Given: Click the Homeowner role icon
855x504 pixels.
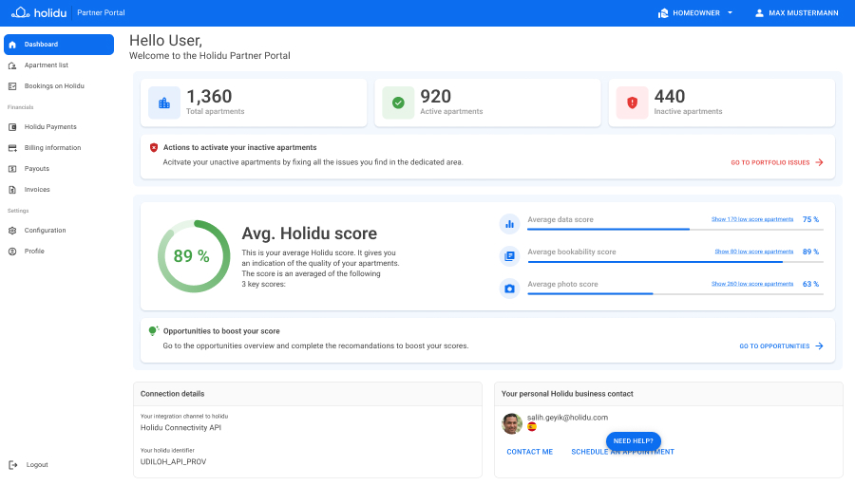Looking at the screenshot, I should [x=663, y=13].
